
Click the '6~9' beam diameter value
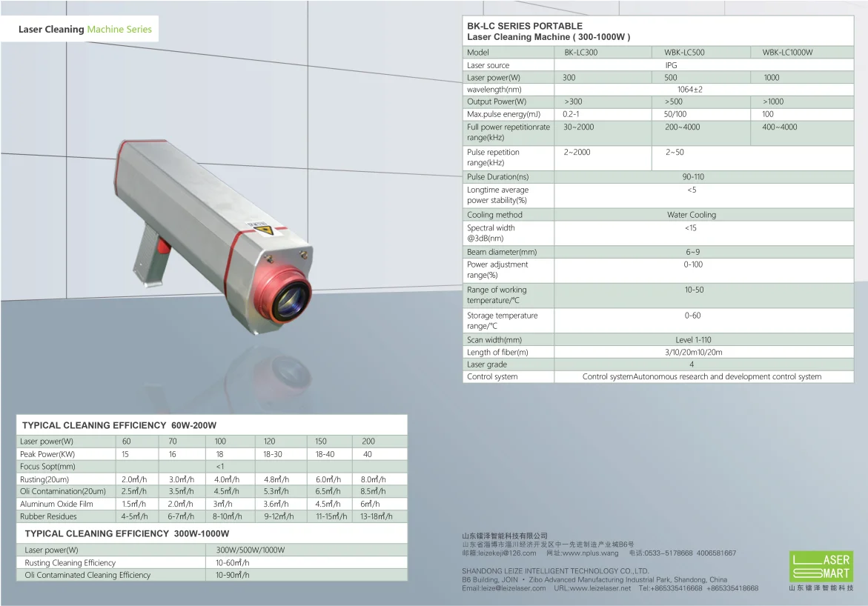click(692, 253)
